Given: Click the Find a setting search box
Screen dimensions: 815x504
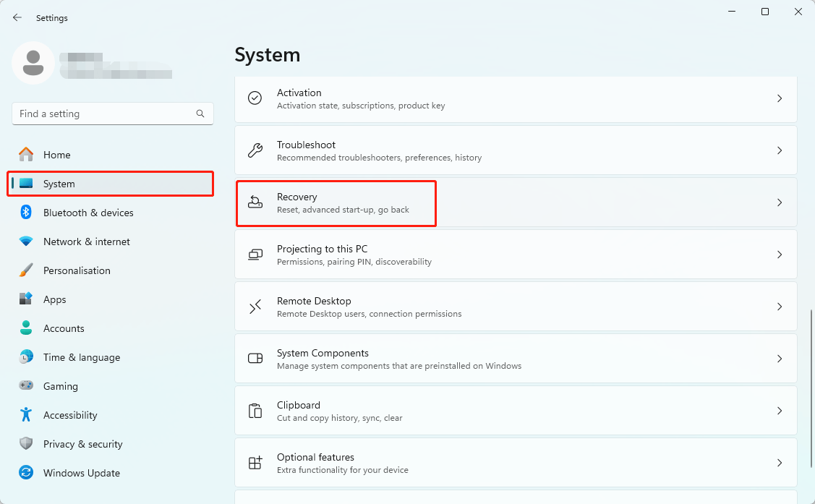Looking at the screenshot, I should click(x=113, y=114).
